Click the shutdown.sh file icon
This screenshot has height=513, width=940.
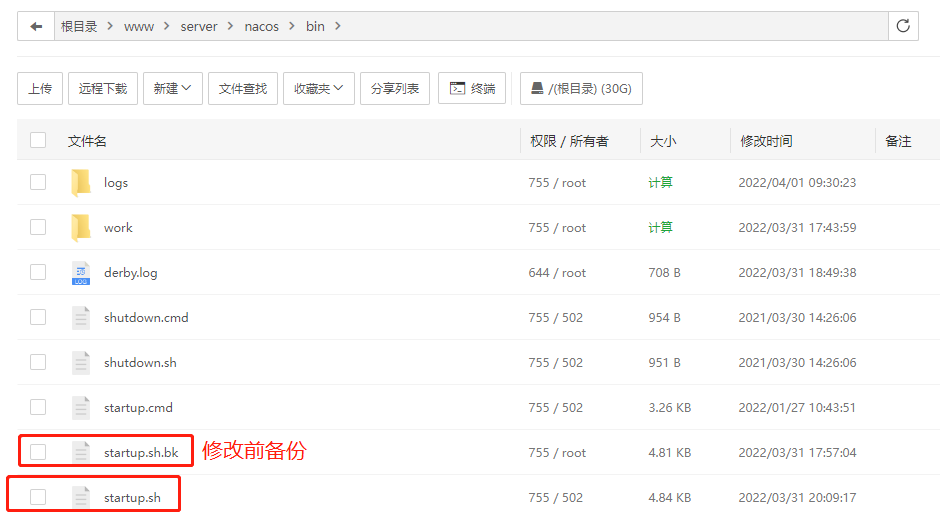(x=81, y=363)
